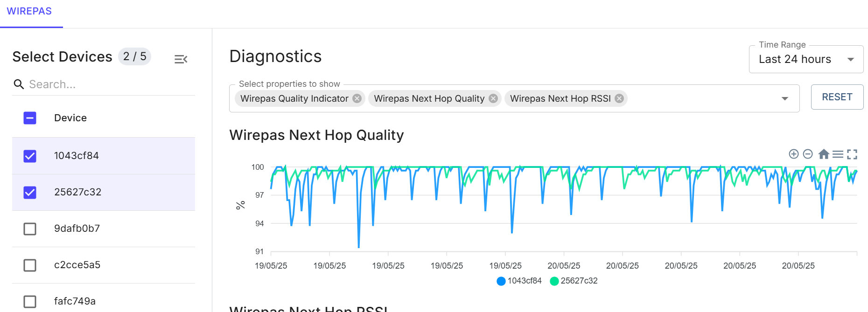Remove the Wirepas Next Hop RSSI chip
Screen dimensions: 868x312
tap(619, 98)
